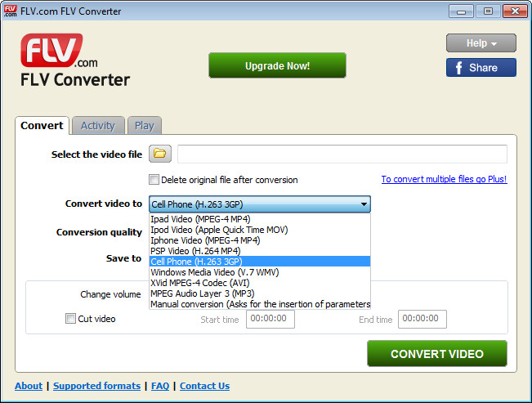Click the video file path field
The height and width of the screenshot is (403, 532).
(x=342, y=154)
